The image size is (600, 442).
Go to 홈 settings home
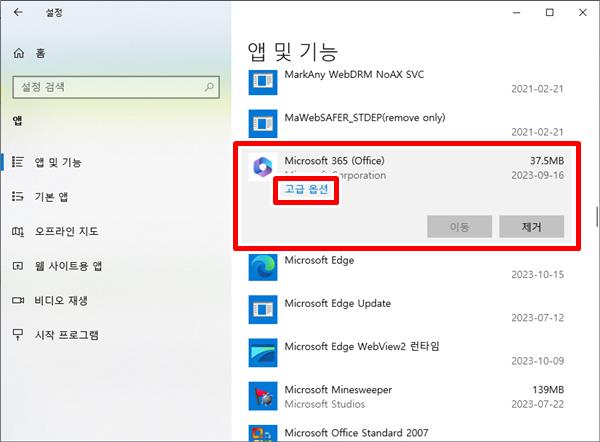40,53
